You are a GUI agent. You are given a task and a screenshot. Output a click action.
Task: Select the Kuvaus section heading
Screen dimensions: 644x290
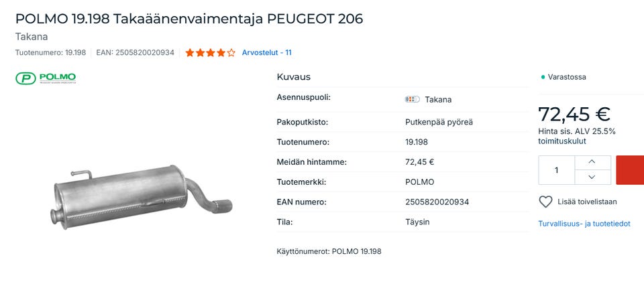tap(293, 77)
